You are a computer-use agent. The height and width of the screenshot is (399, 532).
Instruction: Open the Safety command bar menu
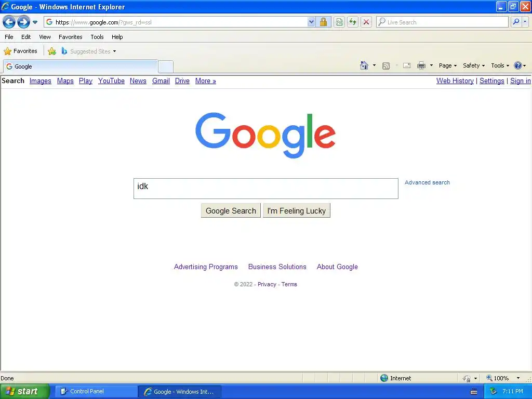click(x=474, y=65)
